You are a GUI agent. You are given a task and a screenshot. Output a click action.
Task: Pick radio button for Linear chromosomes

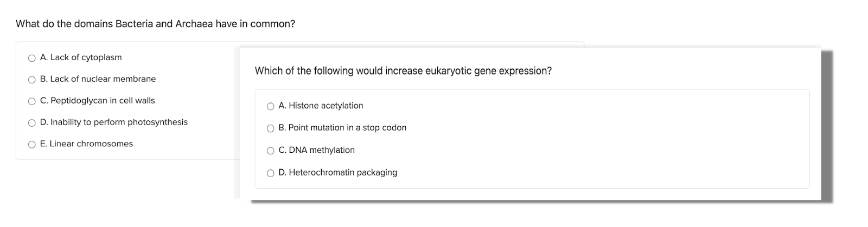pos(31,145)
